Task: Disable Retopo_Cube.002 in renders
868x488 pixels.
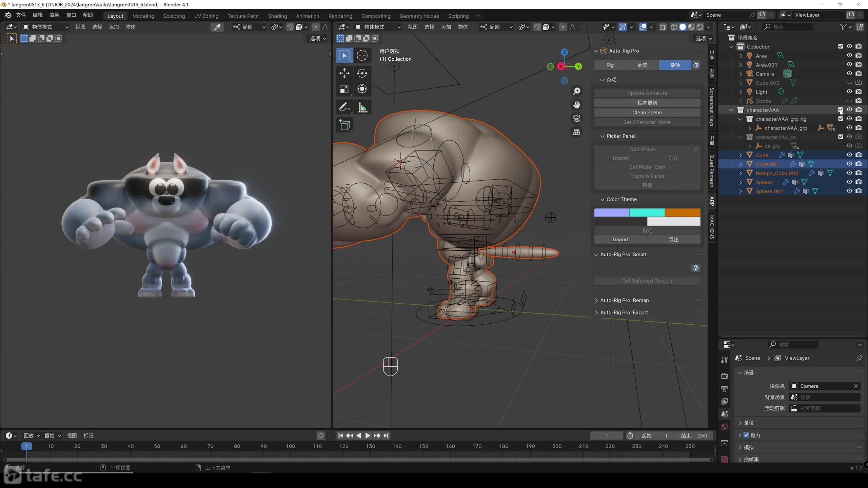Action: tap(859, 173)
